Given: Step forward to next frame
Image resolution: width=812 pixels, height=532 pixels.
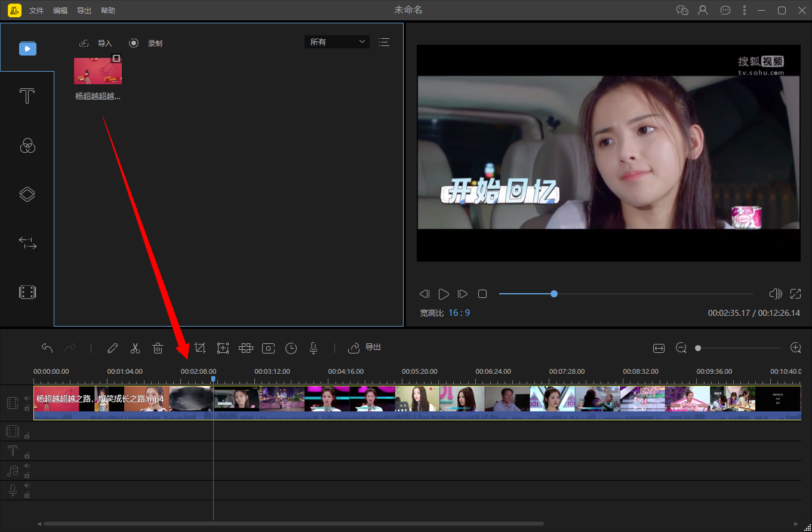Looking at the screenshot, I should click(463, 294).
